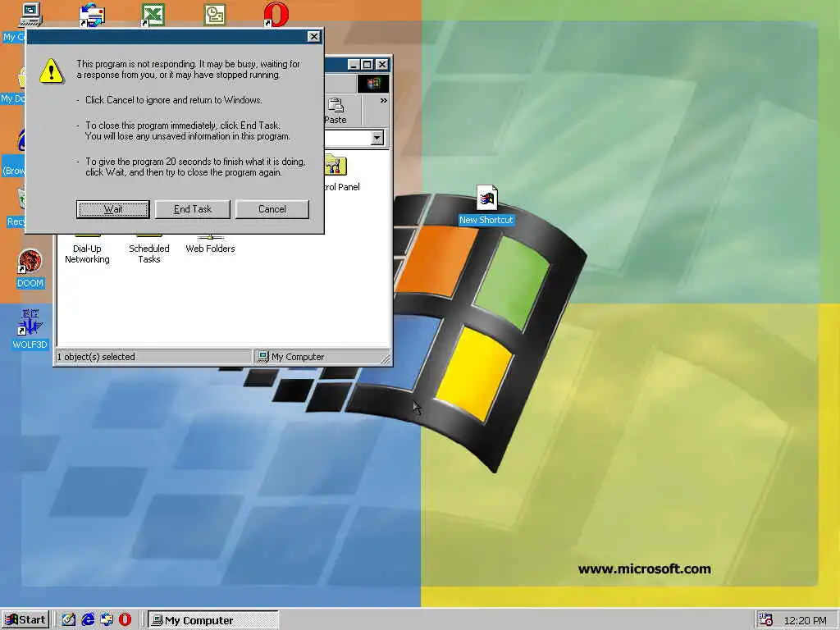Select the Microsoft Outlook desktop icon
This screenshot has width=840, height=630.
point(215,15)
